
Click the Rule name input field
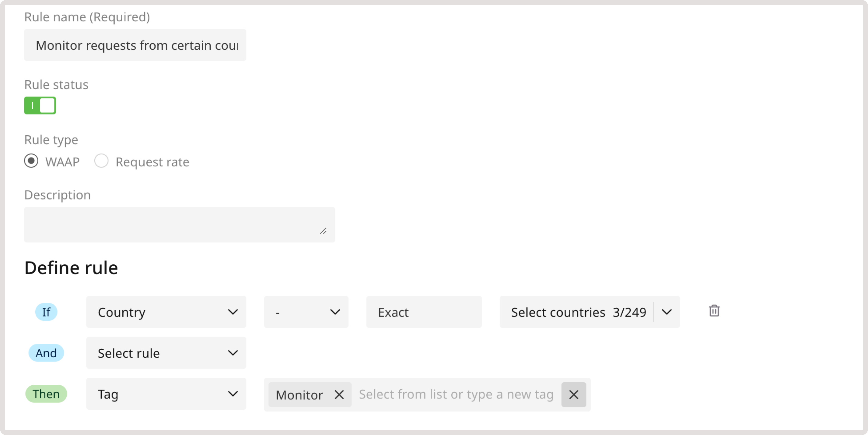(x=135, y=45)
